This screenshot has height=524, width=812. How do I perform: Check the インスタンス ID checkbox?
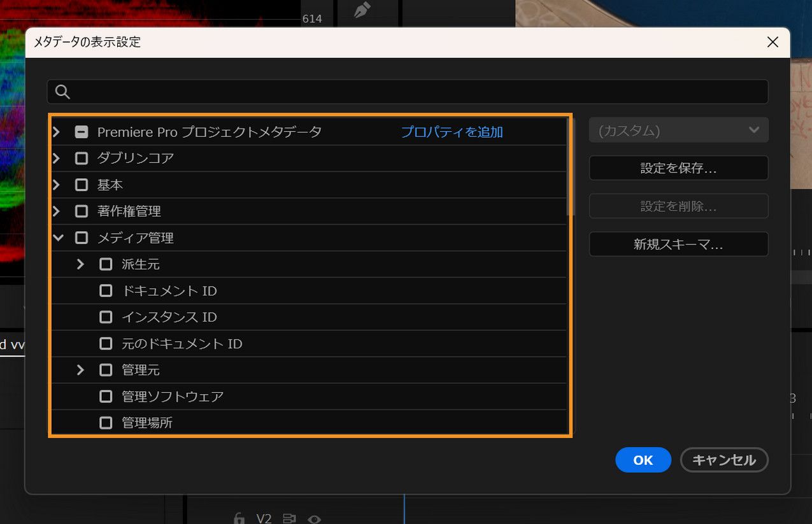tap(106, 316)
